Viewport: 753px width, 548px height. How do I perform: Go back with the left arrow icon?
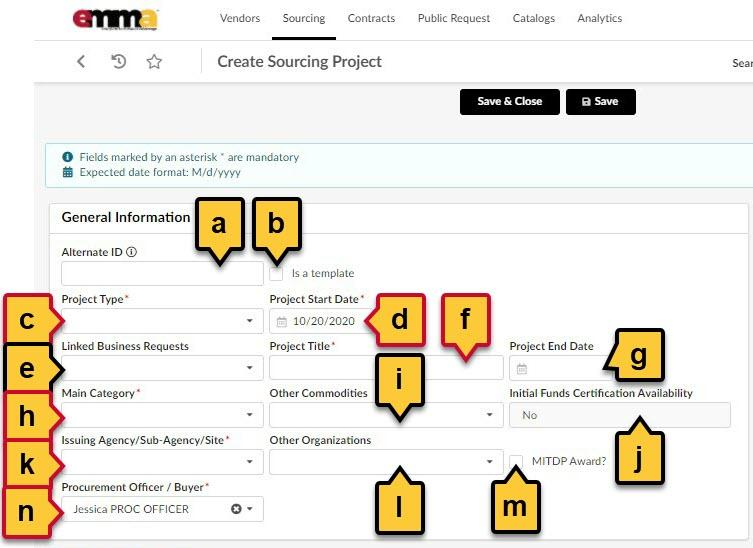pos(81,61)
